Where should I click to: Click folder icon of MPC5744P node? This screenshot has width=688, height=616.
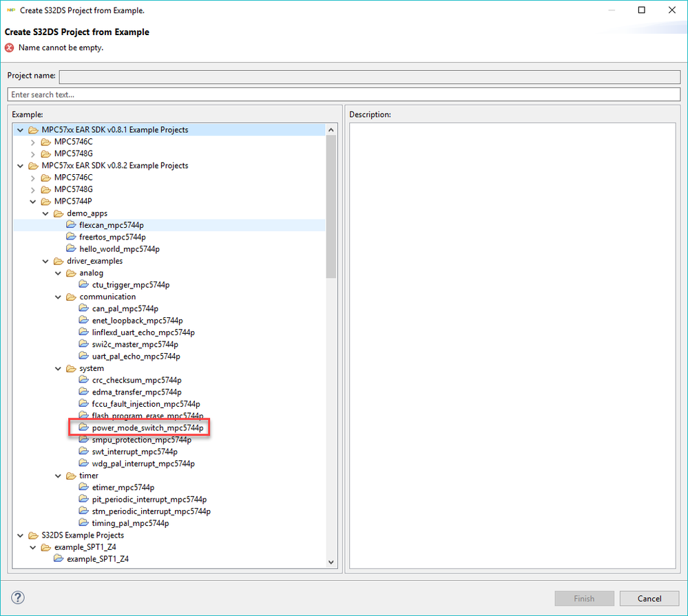[x=45, y=201]
